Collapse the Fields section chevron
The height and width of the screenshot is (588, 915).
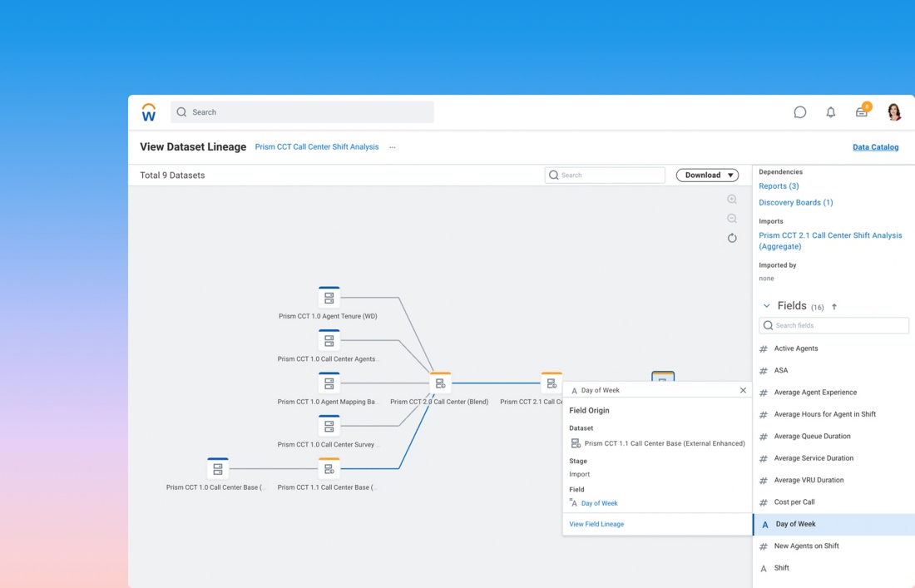pos(767,306)
